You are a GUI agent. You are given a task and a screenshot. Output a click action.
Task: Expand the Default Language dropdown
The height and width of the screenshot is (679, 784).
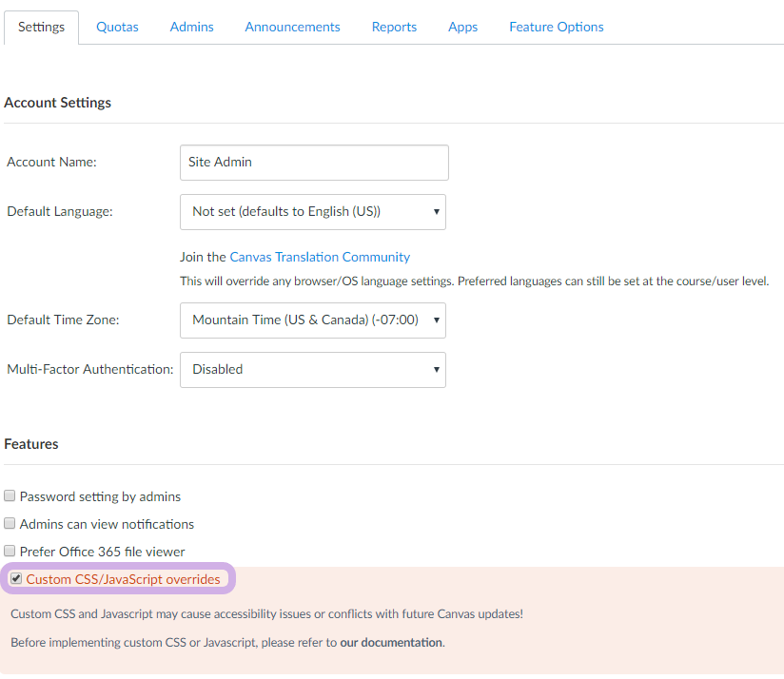click(x=312, y=212)
